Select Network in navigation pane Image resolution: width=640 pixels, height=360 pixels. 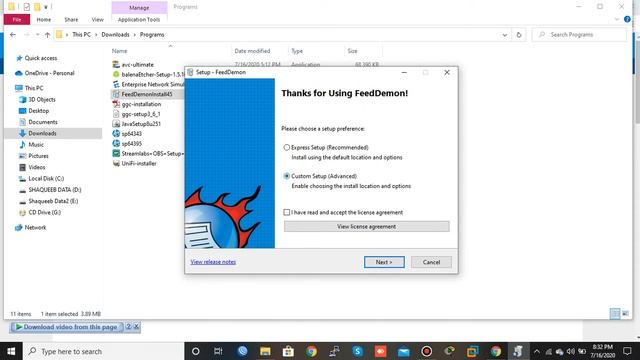35,227
